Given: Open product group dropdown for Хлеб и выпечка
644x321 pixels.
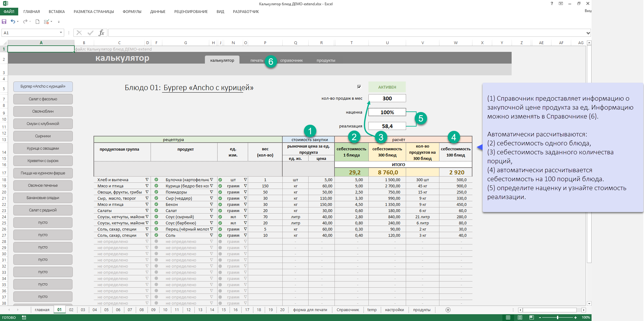Looking at the screenshot, I should 147,180.
